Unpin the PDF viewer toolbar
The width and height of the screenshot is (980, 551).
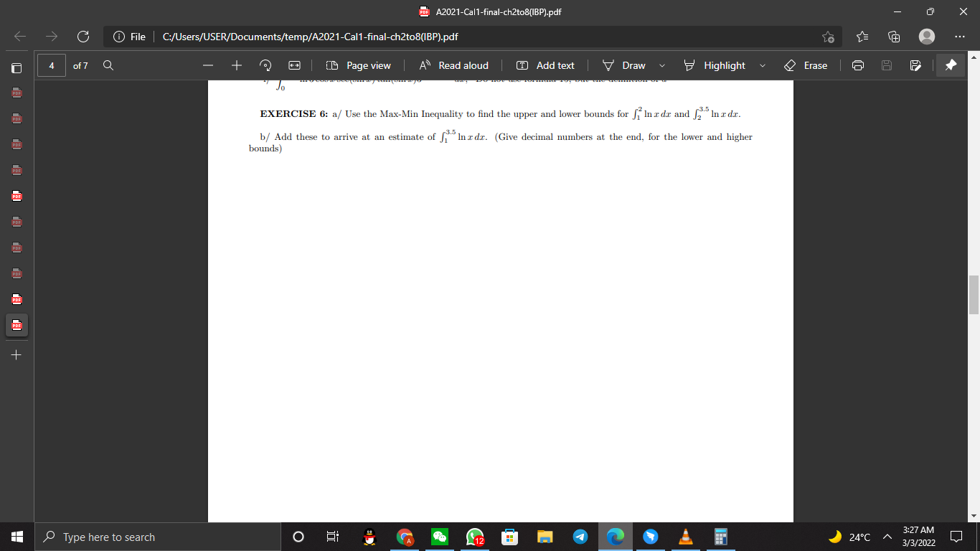tap(951, 65)
